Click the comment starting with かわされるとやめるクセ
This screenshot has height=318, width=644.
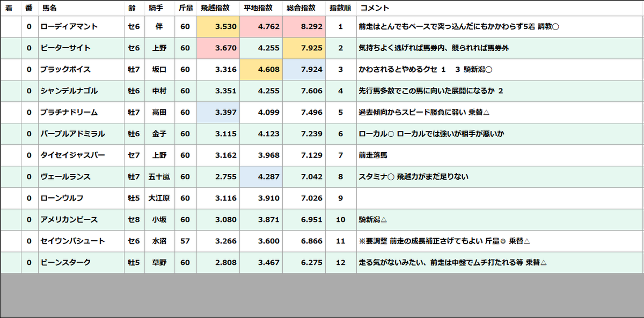coord(426,70)
